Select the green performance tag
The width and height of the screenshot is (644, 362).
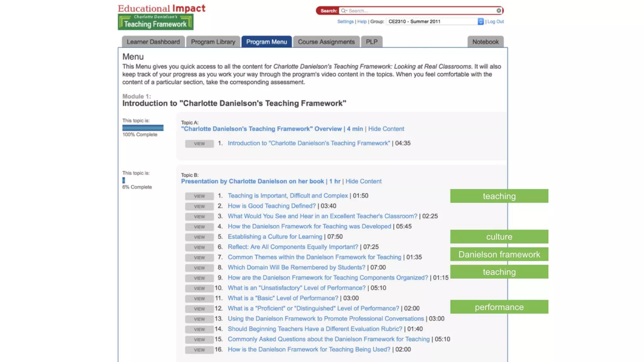(499, 307)
